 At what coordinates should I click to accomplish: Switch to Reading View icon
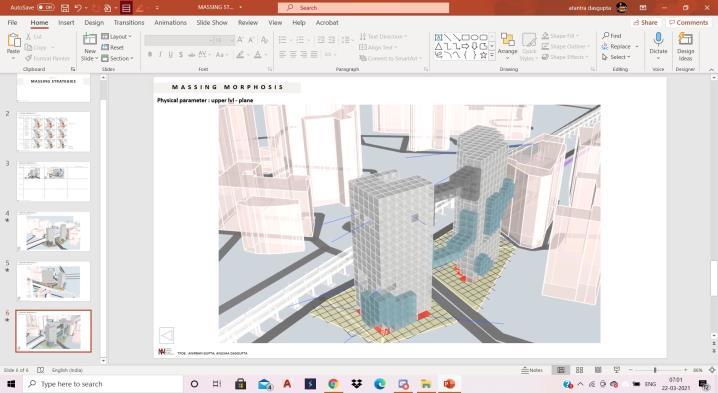coord(598,370)
